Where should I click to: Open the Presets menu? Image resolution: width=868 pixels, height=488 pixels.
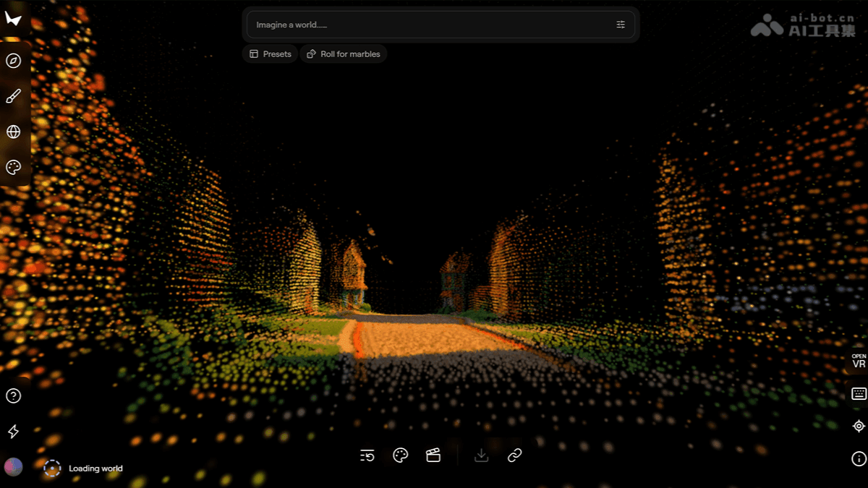(270, 54)
